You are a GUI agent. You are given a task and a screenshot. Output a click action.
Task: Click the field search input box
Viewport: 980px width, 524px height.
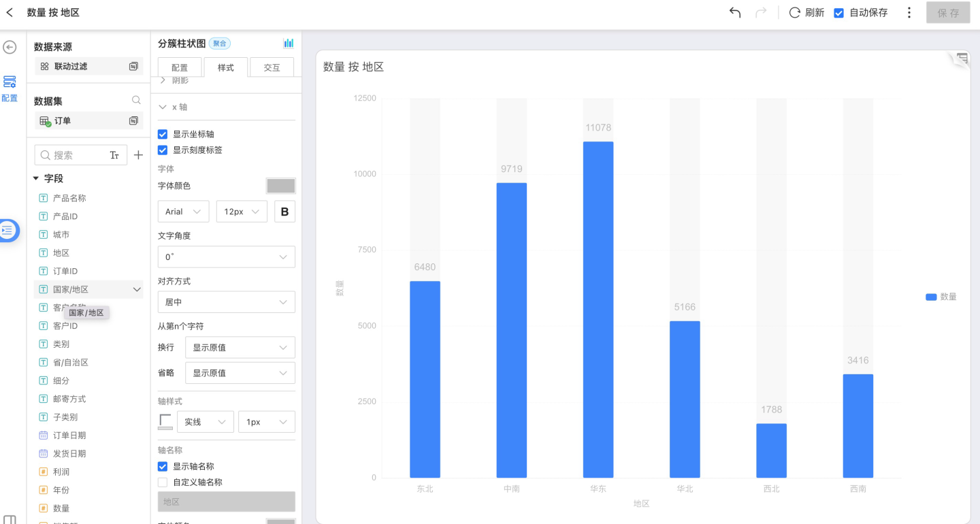point(71,155)
